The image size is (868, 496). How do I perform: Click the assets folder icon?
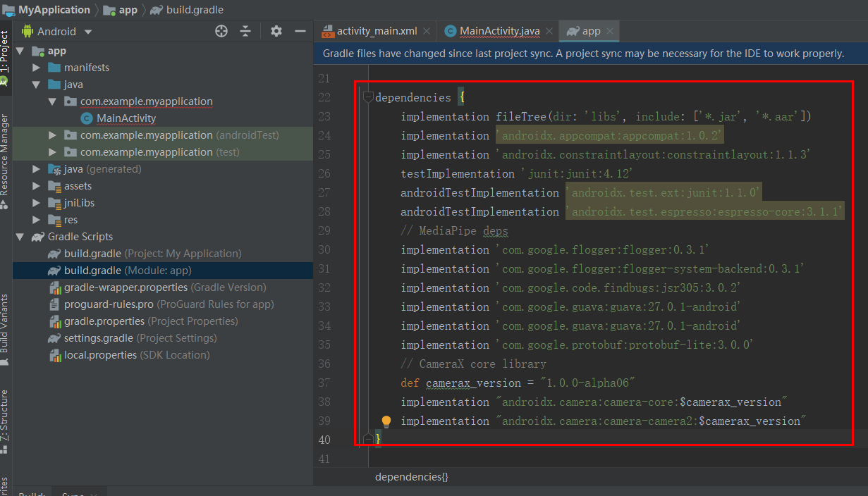click(54, 186)
